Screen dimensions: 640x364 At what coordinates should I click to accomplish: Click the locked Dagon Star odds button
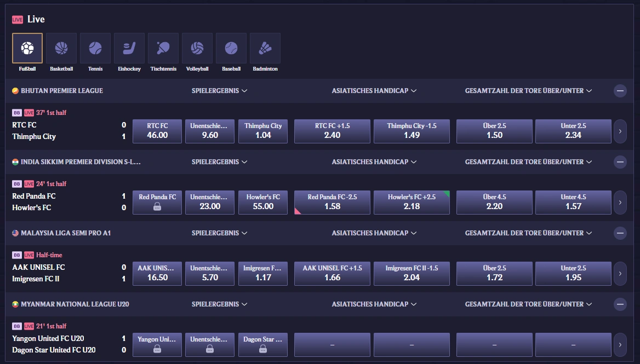263,344
